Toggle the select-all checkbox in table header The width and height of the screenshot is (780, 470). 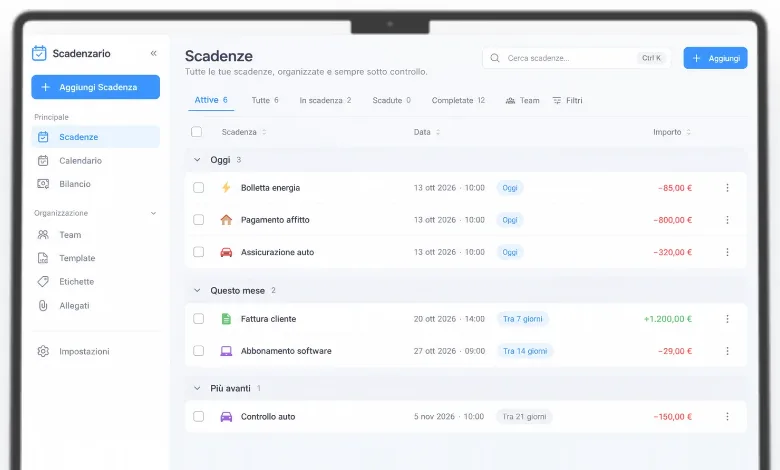(x=196, y=132)
